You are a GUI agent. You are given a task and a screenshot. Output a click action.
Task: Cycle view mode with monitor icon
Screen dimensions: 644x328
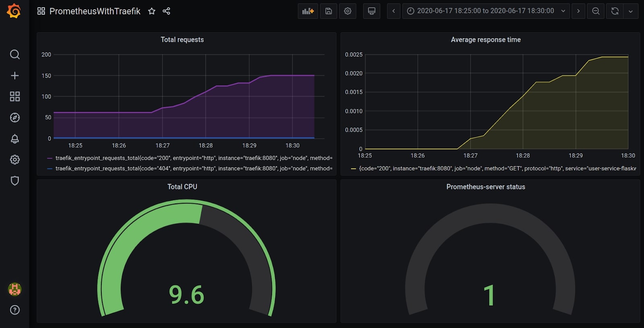pyautogui.click(x=372, y=11)
